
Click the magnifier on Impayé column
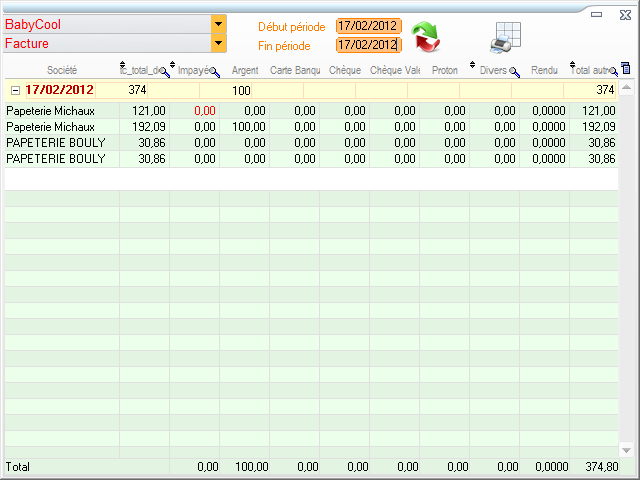pos(214,72)
